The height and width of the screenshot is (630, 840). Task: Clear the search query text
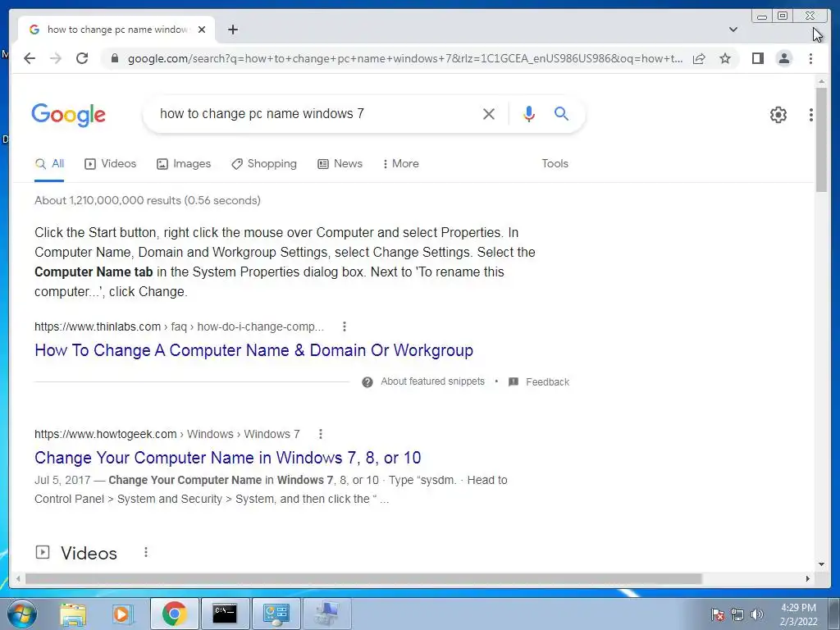coord(489,113)
